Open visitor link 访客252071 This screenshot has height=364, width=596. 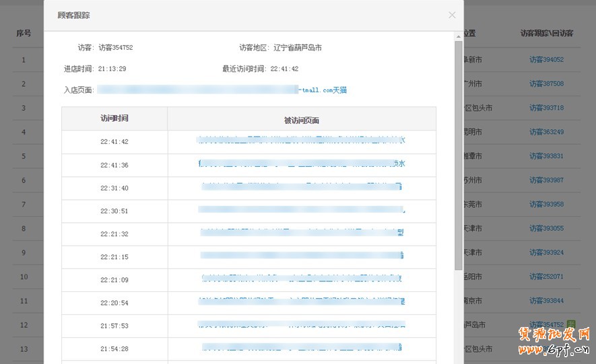546,277
